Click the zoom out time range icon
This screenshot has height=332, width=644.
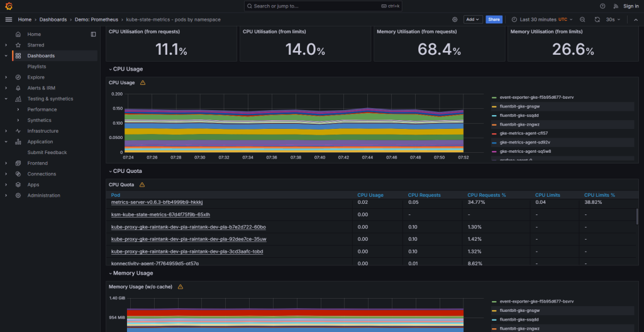click(582, 19)
